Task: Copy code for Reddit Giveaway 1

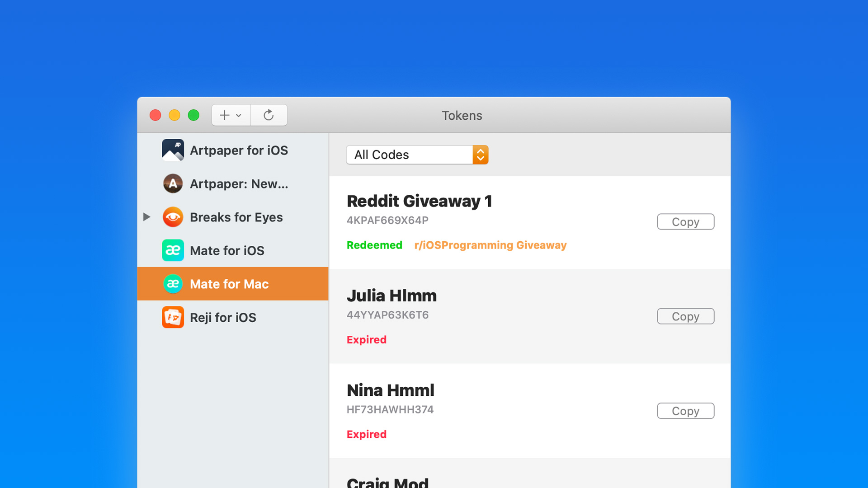Action: pyautogui.click(x=685, y=222)
